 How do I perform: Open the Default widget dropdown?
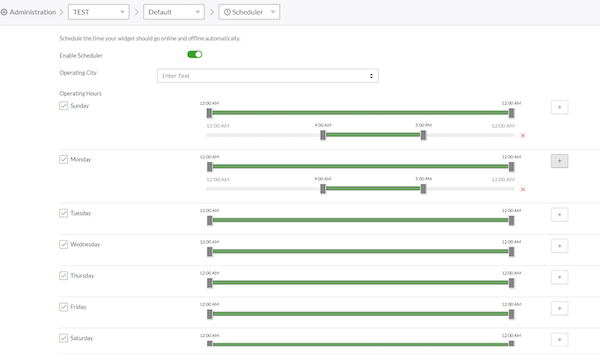coord(174,12)
